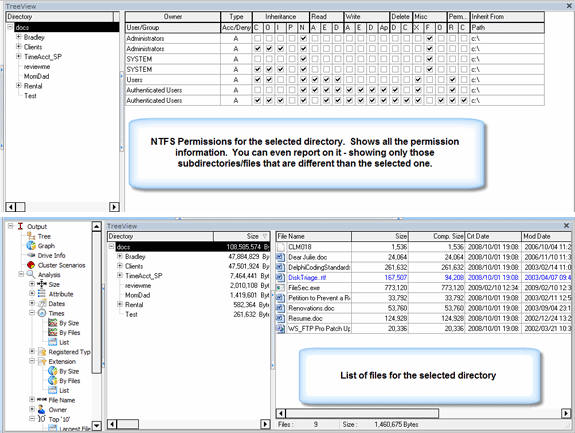Expand TimeAcct_SP in the size Directory tree
Viewport: 575px width, 433px height.
(120, 275)
